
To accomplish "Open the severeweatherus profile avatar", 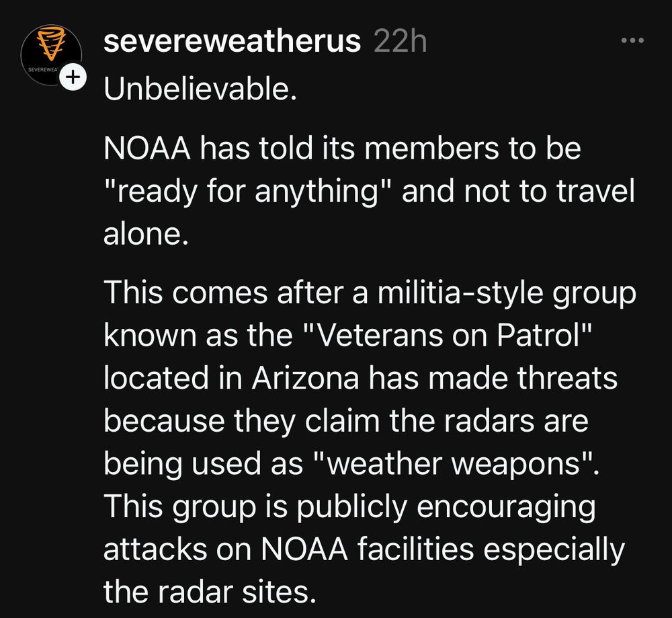I will click(x=50, y=55).
